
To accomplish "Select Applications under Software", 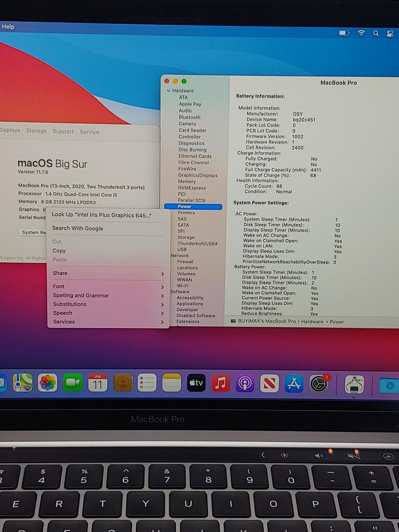I will click(190, 304).
